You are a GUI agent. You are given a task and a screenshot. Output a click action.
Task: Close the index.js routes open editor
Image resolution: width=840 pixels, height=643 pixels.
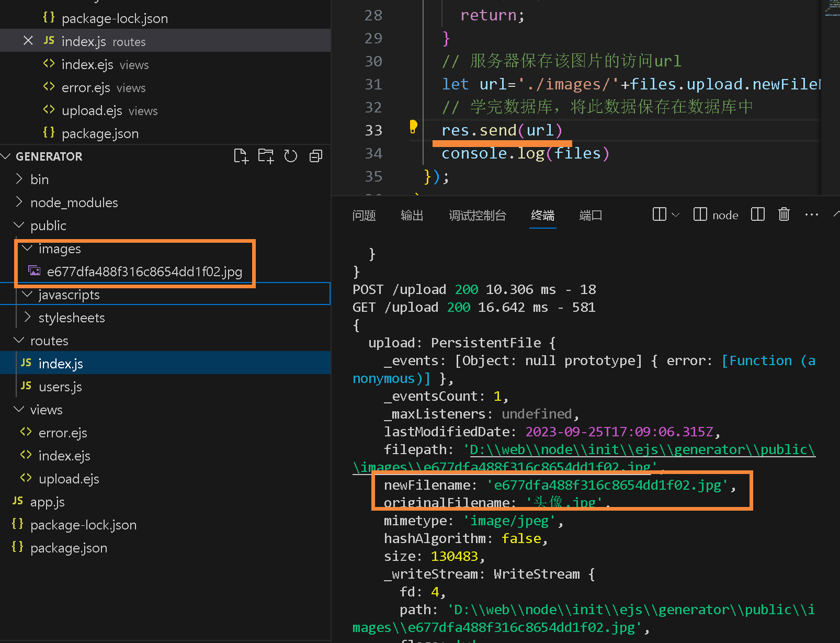(x=28, y=41)
